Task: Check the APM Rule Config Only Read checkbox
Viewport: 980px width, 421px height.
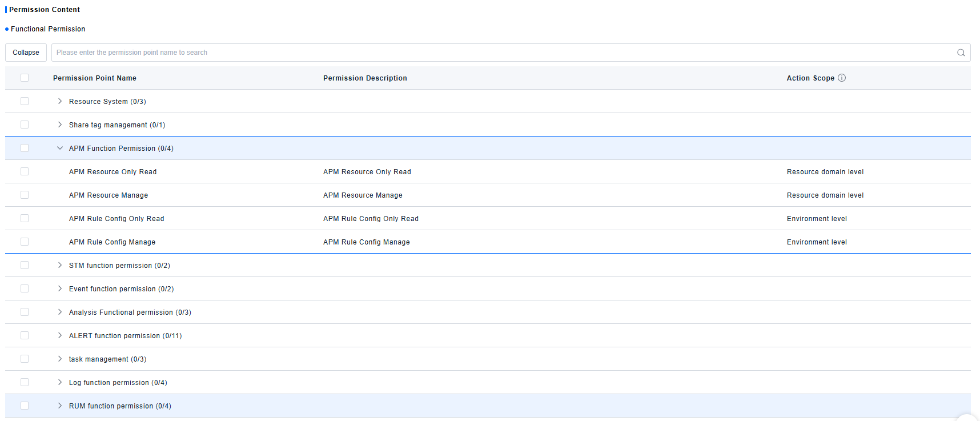Action: click(x=25, y=218)
